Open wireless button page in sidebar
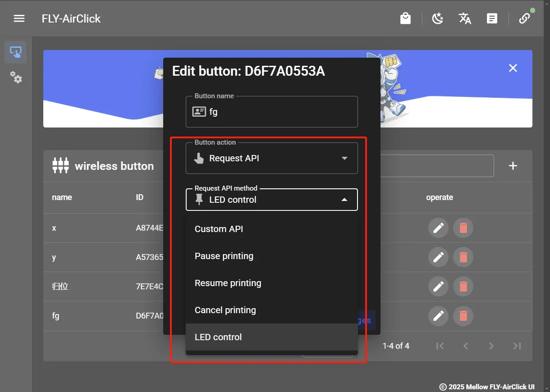 point(15,52)
